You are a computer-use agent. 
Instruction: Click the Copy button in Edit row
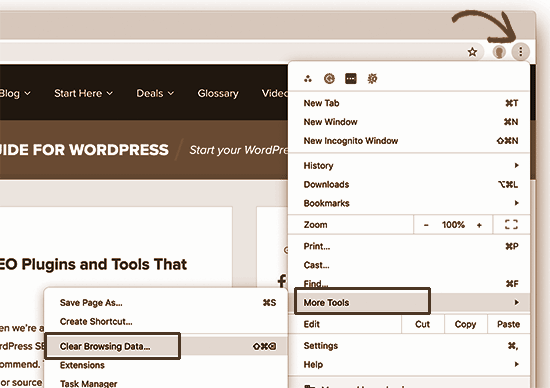(465, 324)
